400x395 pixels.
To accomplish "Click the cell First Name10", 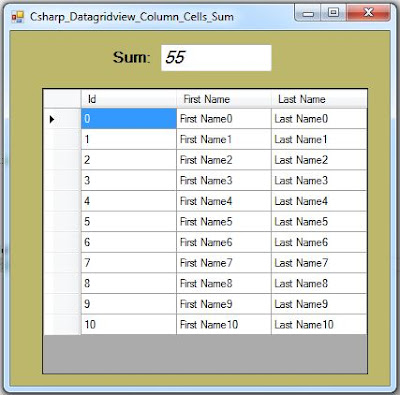I will coord(224,324).
